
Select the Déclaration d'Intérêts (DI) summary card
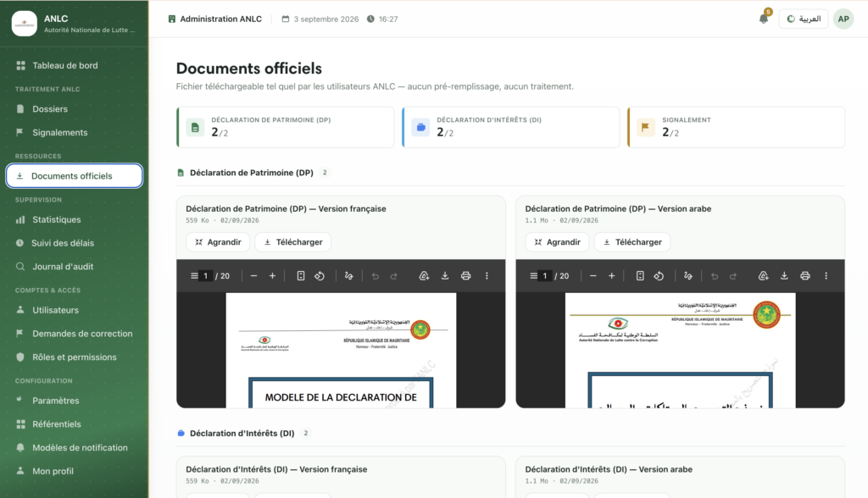[510, 127]
